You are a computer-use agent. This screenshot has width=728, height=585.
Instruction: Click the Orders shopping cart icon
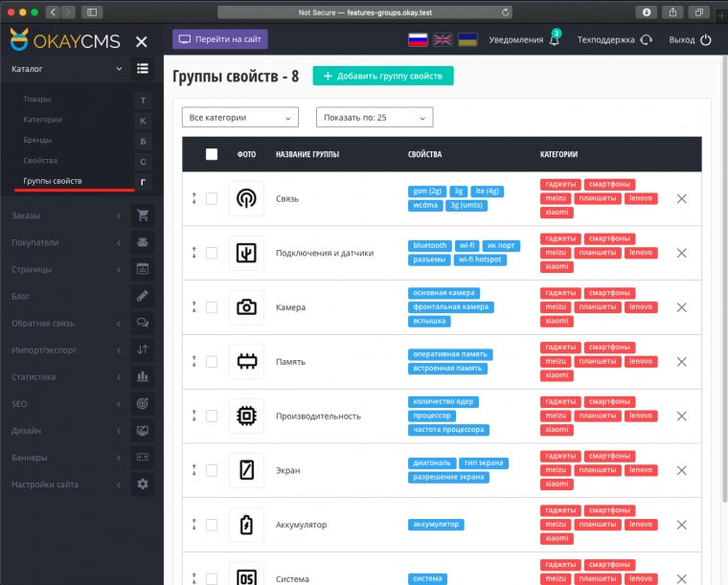pos(143,215)
